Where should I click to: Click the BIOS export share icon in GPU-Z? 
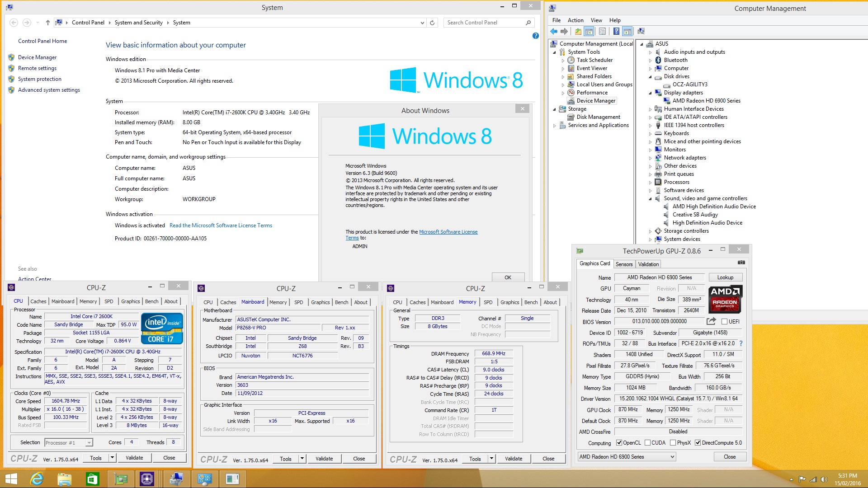711,321
